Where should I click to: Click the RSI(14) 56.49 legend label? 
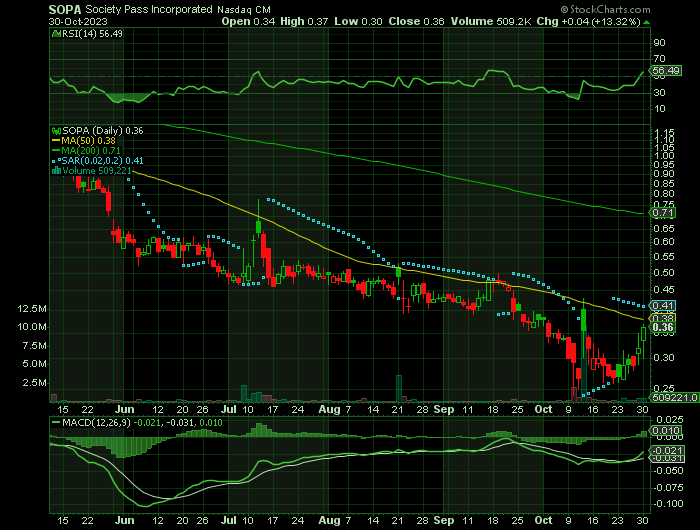tap(87, 33)
